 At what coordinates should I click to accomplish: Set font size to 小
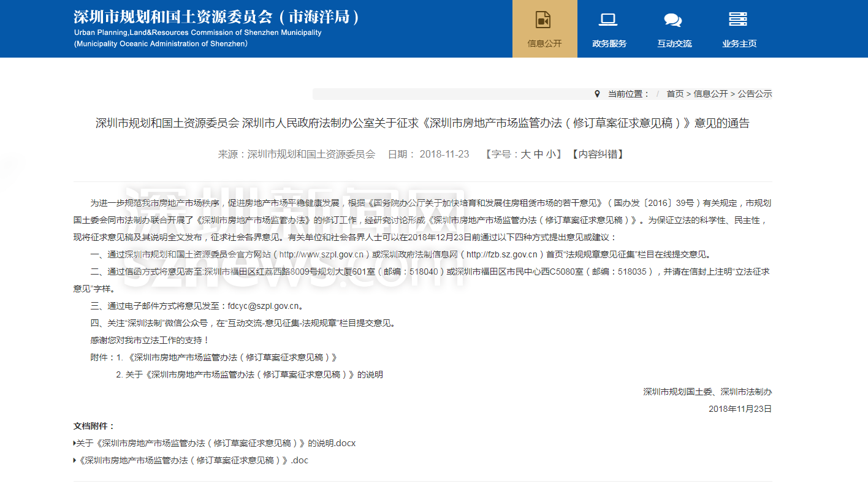point(551,154)
